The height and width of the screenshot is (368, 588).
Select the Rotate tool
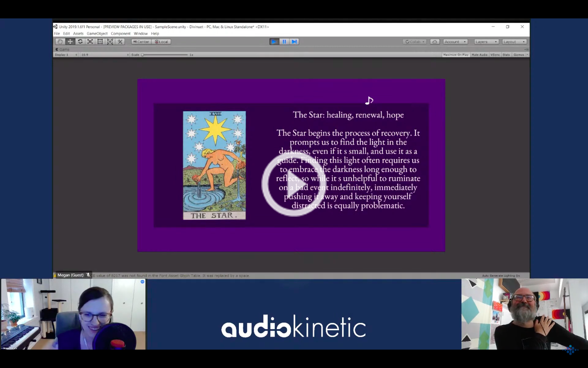point(80,42)
